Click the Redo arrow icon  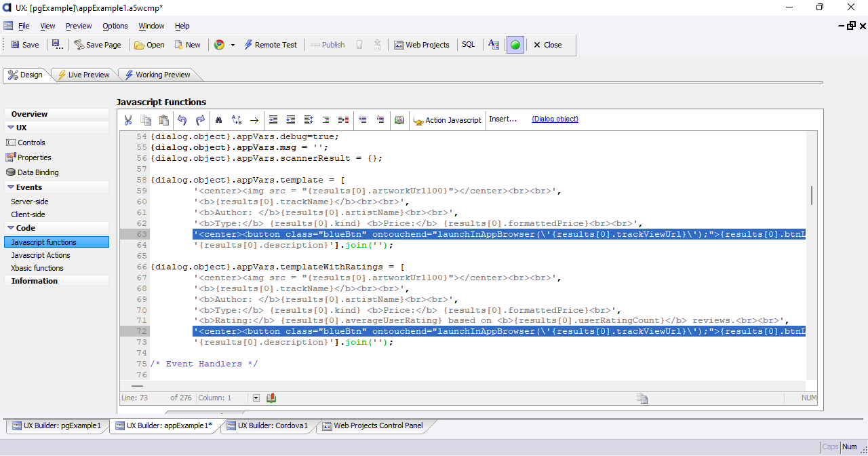tap(200, 119)
